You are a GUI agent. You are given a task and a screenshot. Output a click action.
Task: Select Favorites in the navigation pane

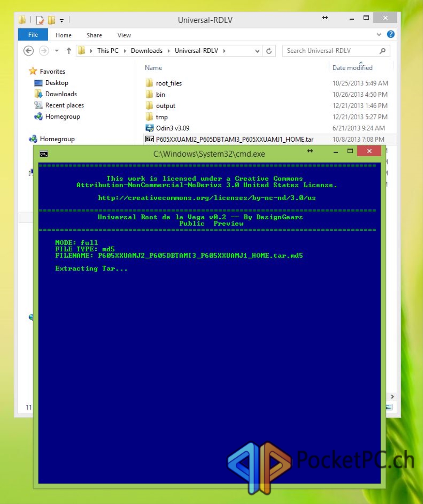tap(52, 71)
